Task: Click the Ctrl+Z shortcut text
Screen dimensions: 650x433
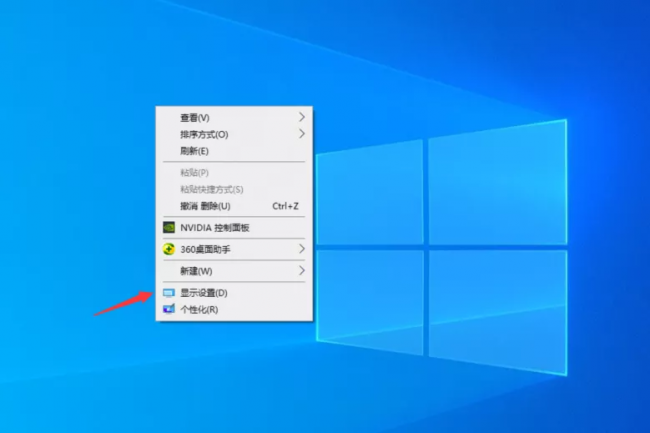Action: point(285,206)
